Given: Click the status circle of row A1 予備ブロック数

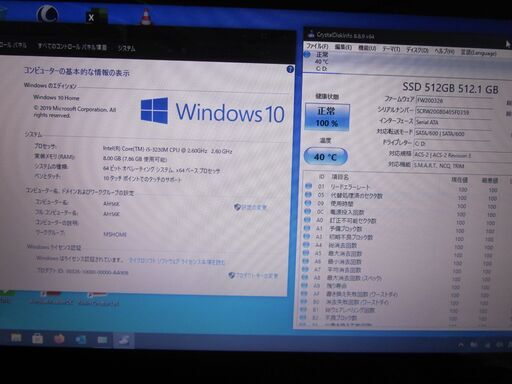Looking at the screenshot, I should [x=307, y=228].
